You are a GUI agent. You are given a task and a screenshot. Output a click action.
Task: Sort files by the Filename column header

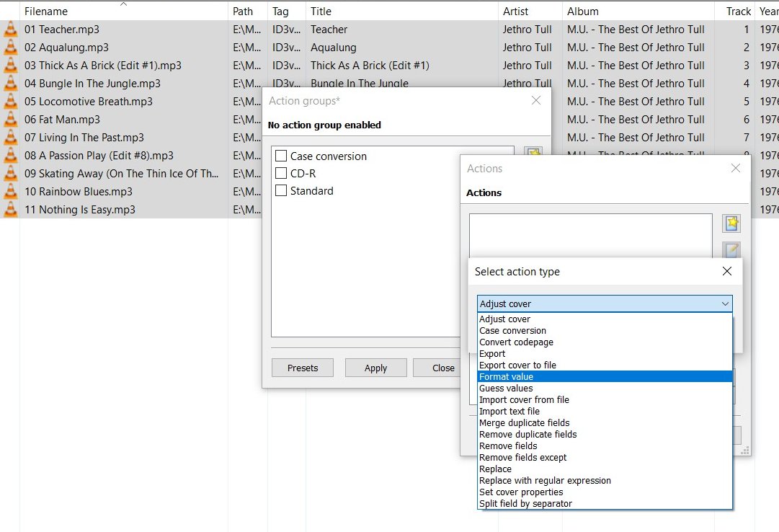[x=46, y=12]
